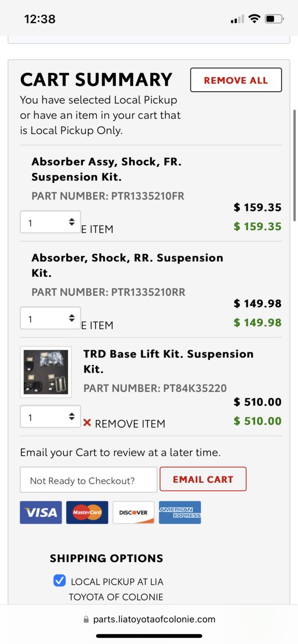Click the MasterCard logo icon

87,512
